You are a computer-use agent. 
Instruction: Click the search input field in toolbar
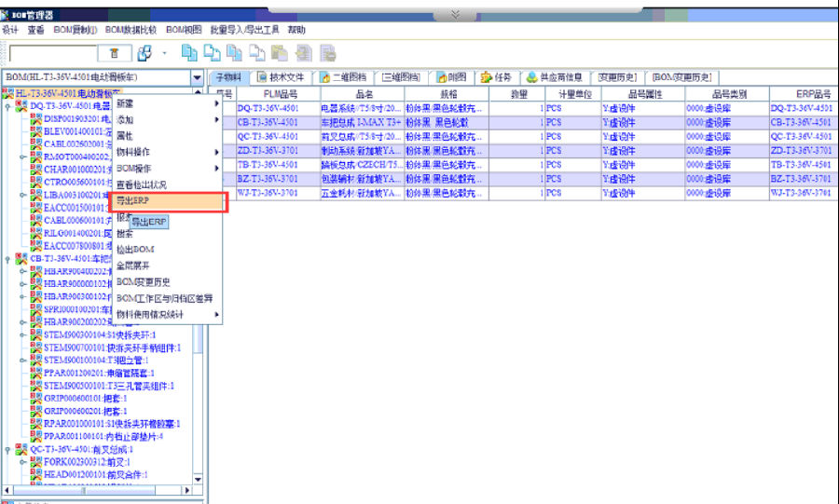(x=51, y=54)
